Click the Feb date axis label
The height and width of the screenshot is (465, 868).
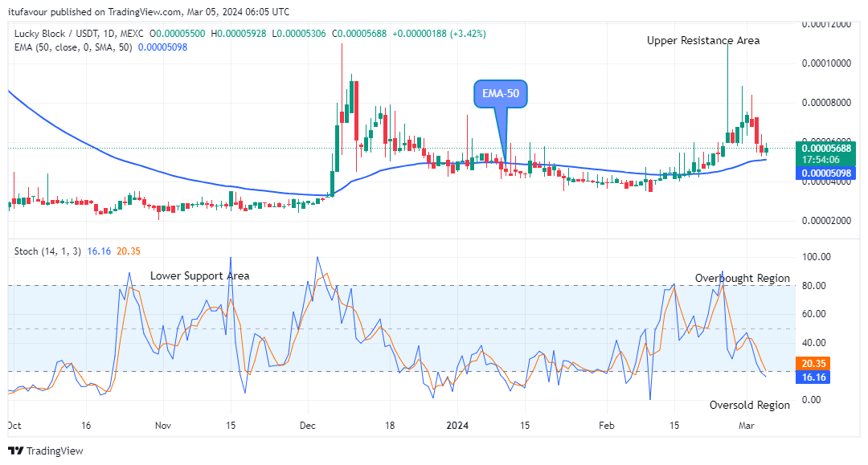click(x=607, y=425)
